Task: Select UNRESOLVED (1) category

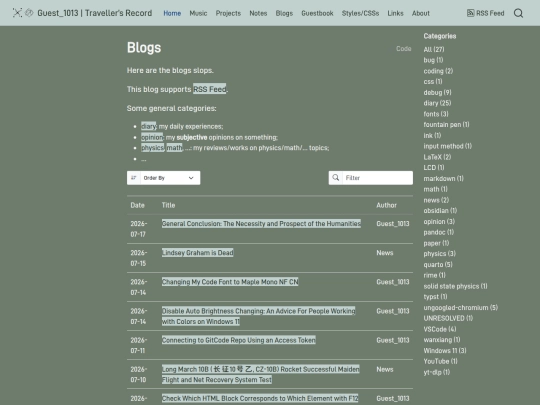Action: (448, 318)
